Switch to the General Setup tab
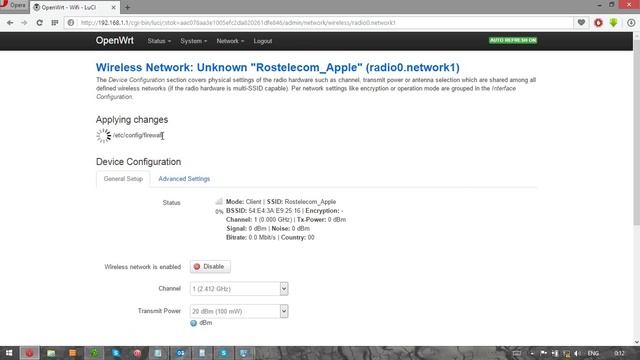This screenshot has width=640, height=360. tap(123, 179)
